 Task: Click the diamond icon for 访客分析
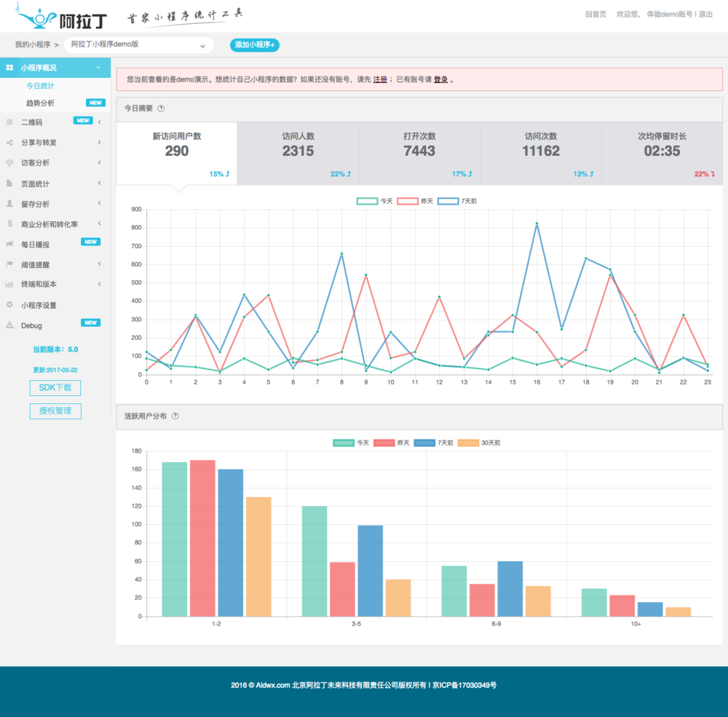9,163
